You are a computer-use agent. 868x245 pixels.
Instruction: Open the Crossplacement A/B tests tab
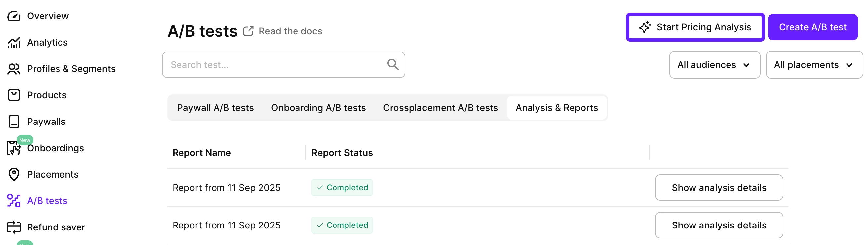point(440,108)
